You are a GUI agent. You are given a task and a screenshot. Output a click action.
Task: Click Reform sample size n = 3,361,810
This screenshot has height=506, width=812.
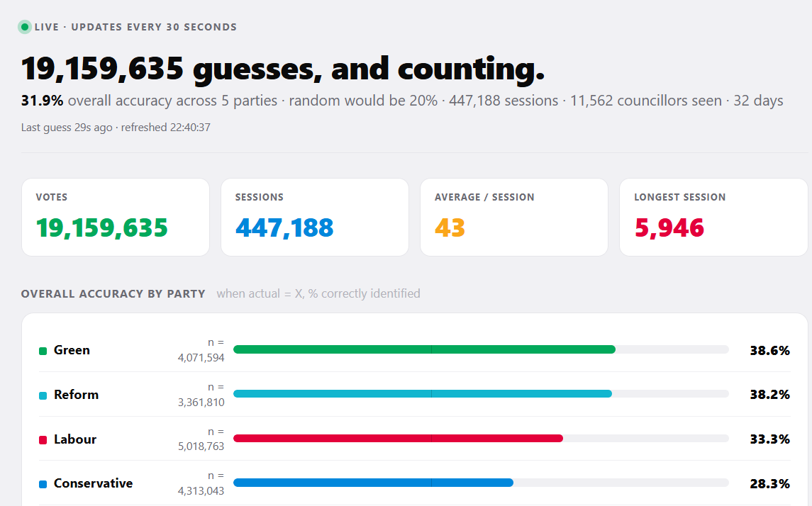coord(201,395)
